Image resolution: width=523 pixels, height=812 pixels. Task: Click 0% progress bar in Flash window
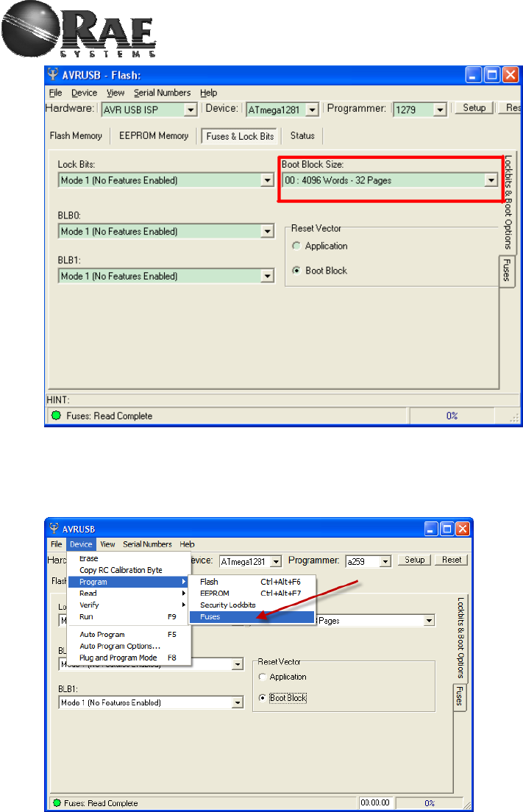pyautogui.click(x=452, y=416)
